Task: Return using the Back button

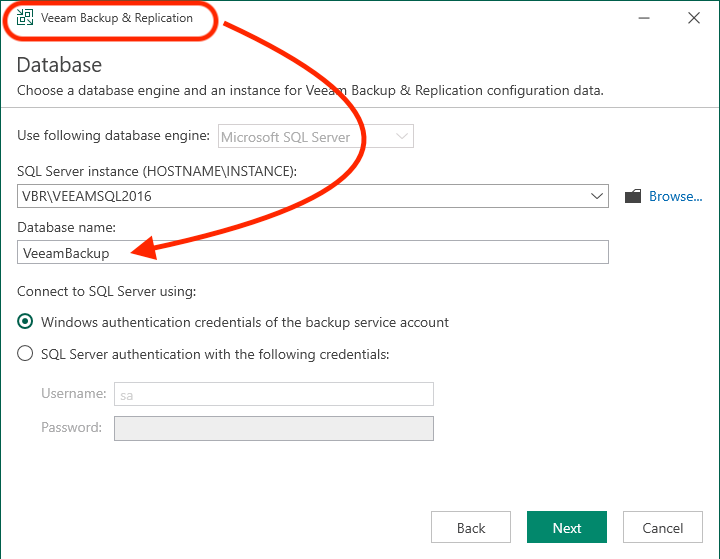Action: click(471, 527)
